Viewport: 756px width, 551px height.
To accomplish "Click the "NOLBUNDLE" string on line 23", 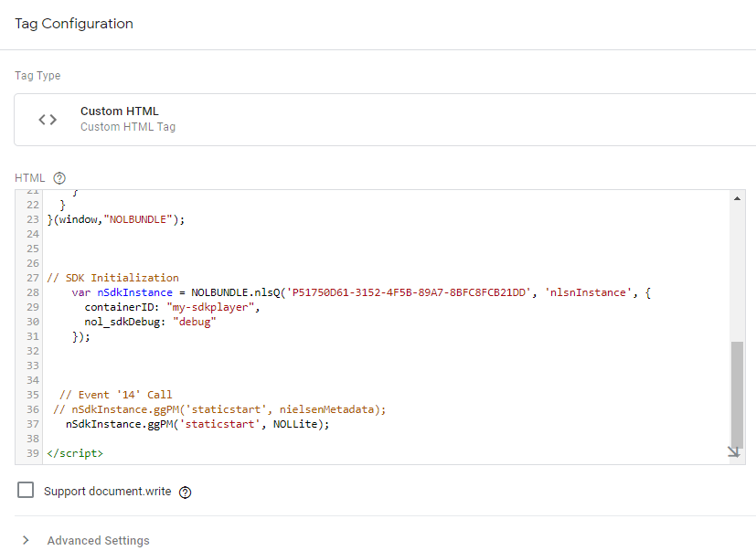I will click(x=138, y=220).
